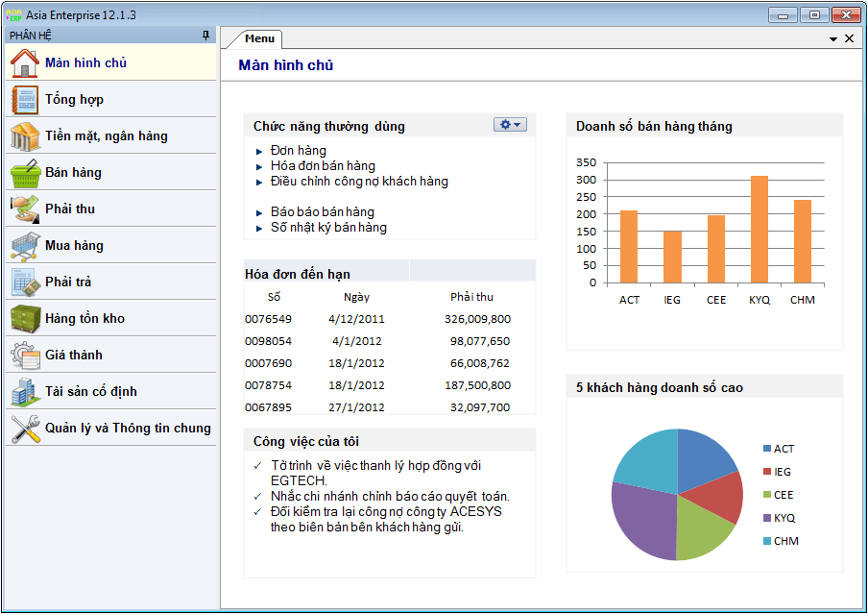The height and width of the screenshot is (614, 868).
Task: Switch to the Menu tab
Action: pyautogui.click(x=259, y=38)
